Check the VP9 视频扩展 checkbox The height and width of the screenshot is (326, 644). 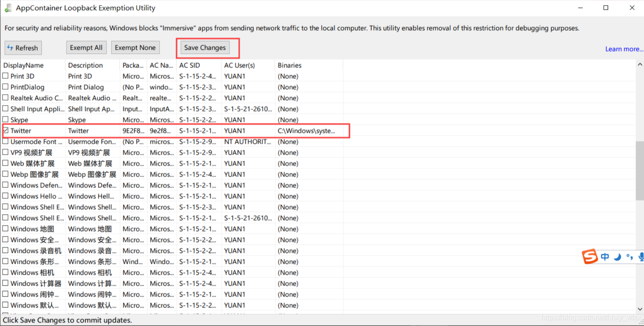(5, 152)
